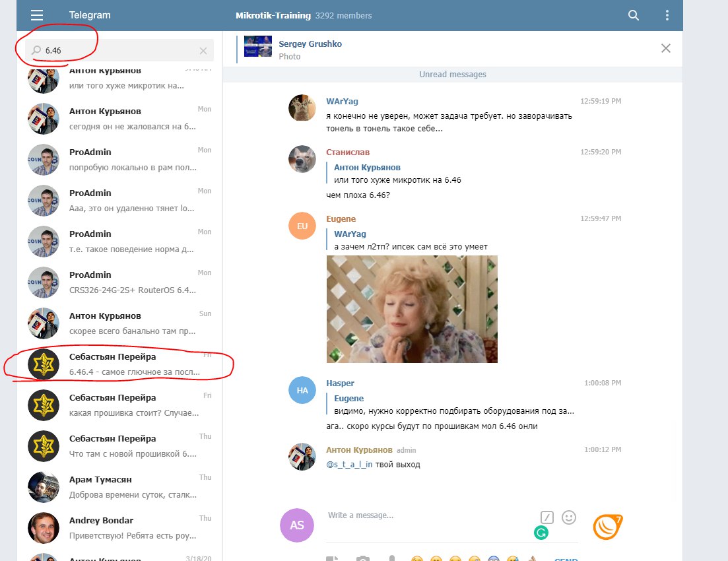Click the Grammarly icon in message box
Screen dimensions: 728x561
pos(541,533)
